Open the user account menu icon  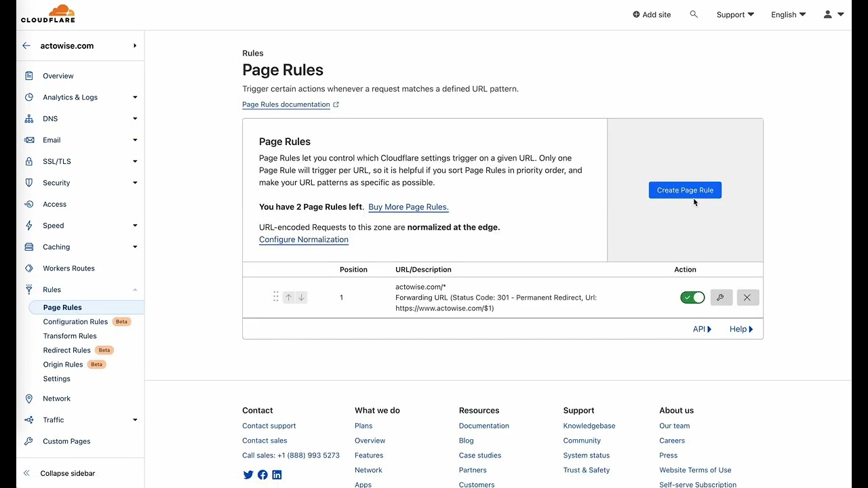click(x=833, y=14)
